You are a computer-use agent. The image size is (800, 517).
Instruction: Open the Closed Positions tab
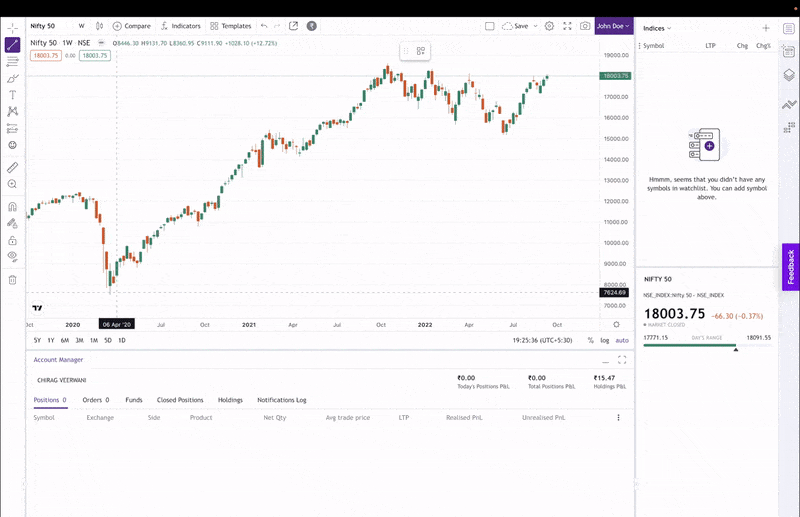(180, 400)
